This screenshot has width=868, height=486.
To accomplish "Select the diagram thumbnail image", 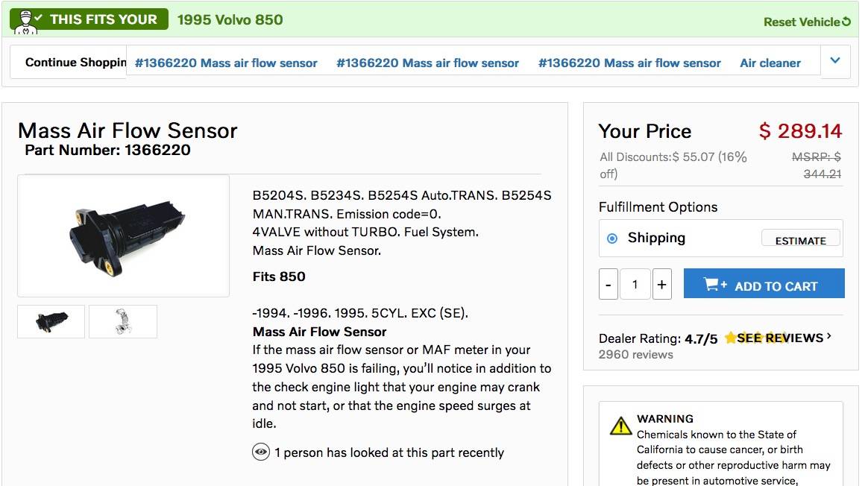I will [x=123, y=321].
